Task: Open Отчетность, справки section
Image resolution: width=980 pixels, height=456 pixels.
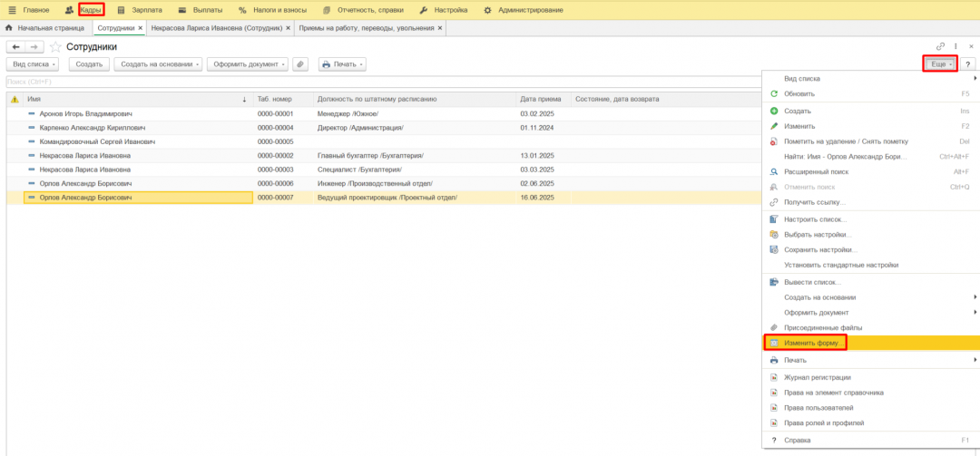Action: tap(370, 10)
